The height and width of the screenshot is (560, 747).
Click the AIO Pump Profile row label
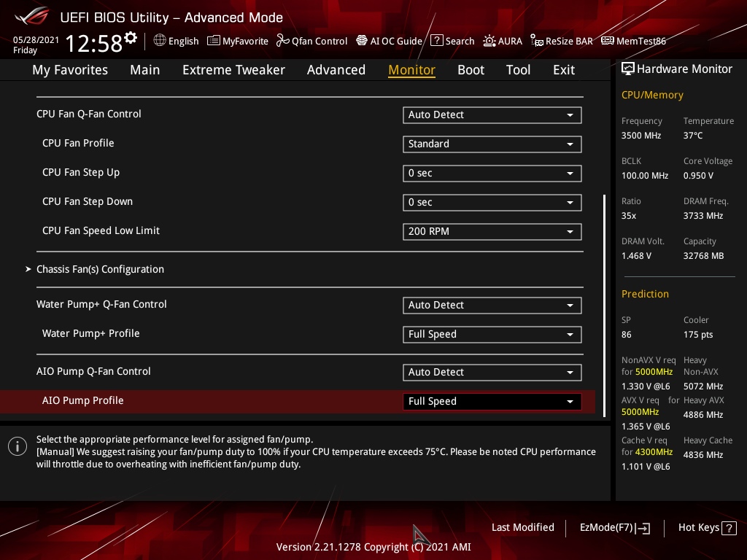pos(83,400)
